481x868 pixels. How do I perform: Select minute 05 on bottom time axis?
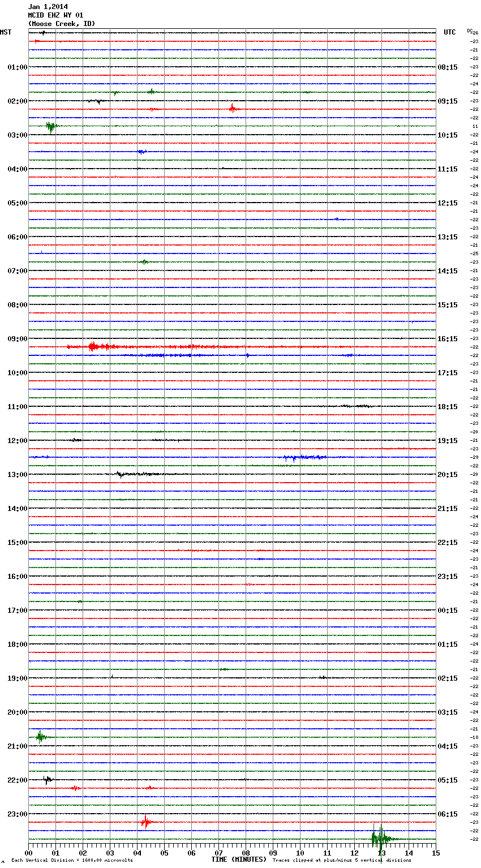165,853
